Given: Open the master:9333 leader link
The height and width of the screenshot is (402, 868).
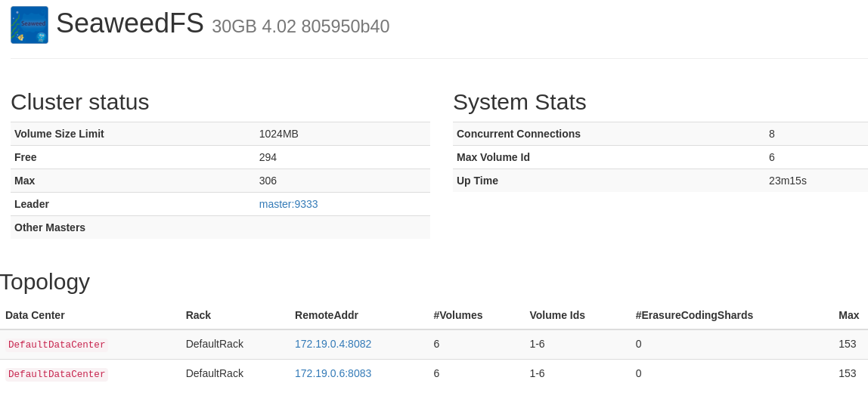Looking at the screenshot, I should coord(288,204).
